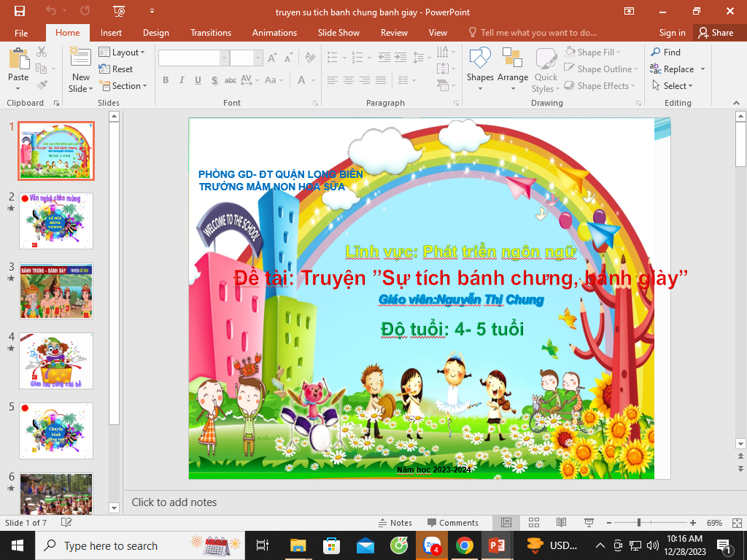Toggle the Comments pane
The height and width of the screenshot is (560, 747).
pos(452,523)
